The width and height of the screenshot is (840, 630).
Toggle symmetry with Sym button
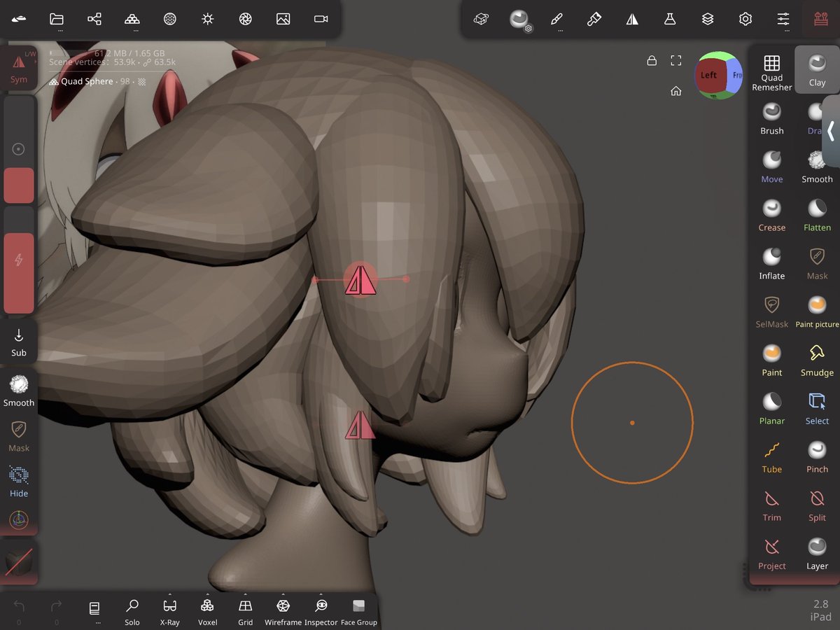click(19, 67)
